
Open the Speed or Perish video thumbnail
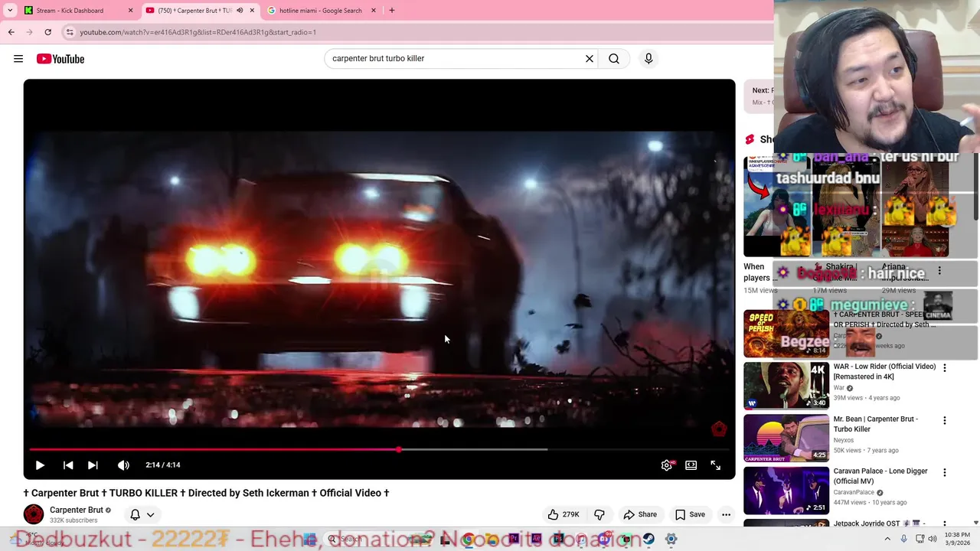[786, 333]
